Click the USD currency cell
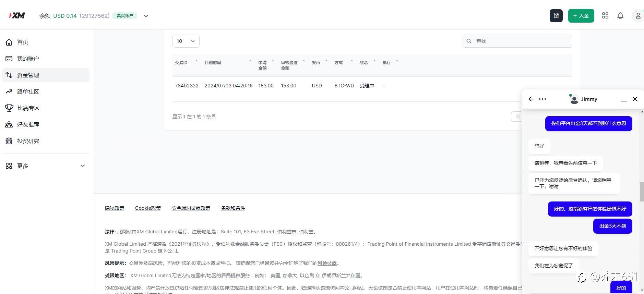Screen dimensions: 644x294 tap(317, 86)
